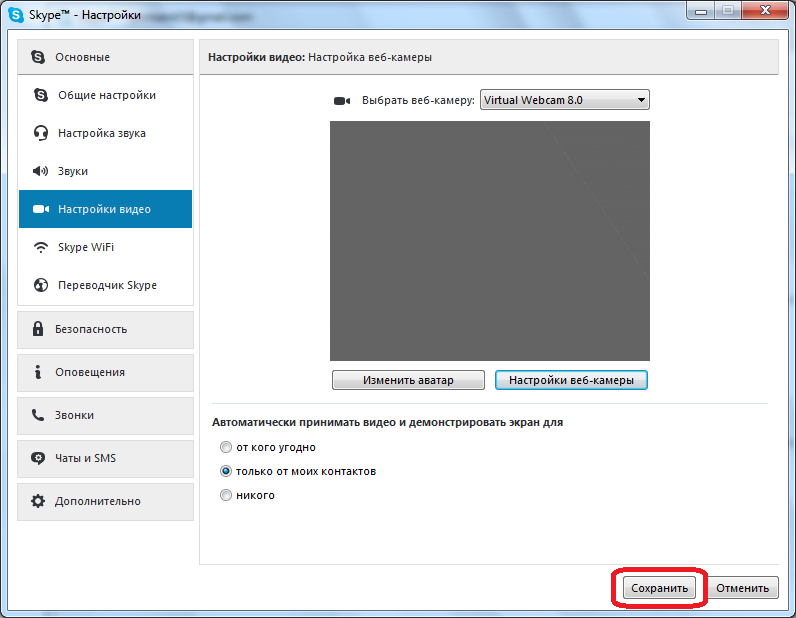This screenshot has height=618, width=796.
Task: Open the webcam selection dropdown arrow
Action: coord(641,100)
